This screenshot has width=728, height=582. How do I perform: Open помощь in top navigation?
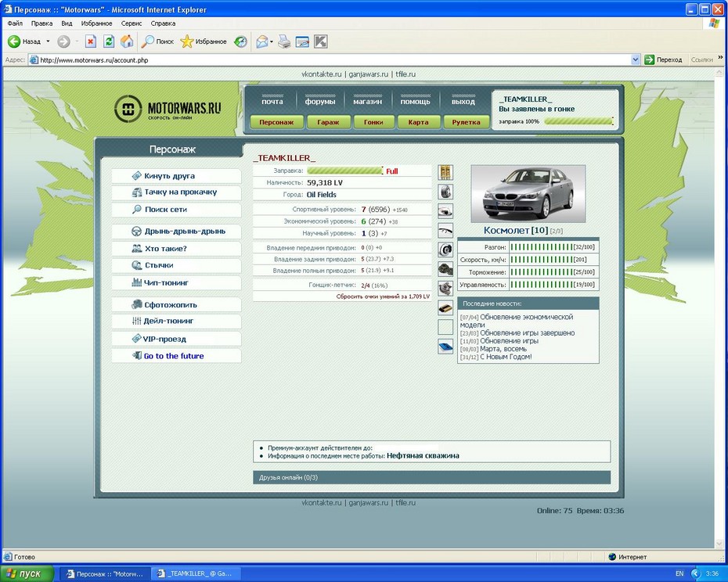(415, 101)
